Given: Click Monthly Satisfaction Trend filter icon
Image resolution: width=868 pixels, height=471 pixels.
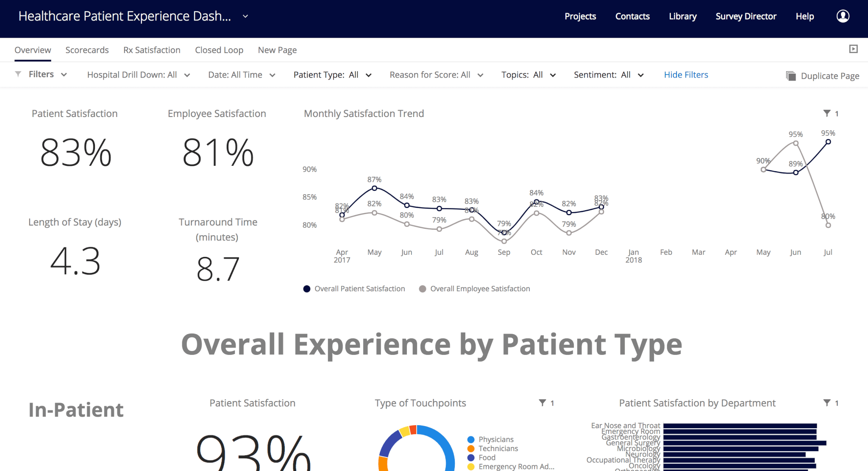Looking at the screenshot, I should click(x=826, y=113).
